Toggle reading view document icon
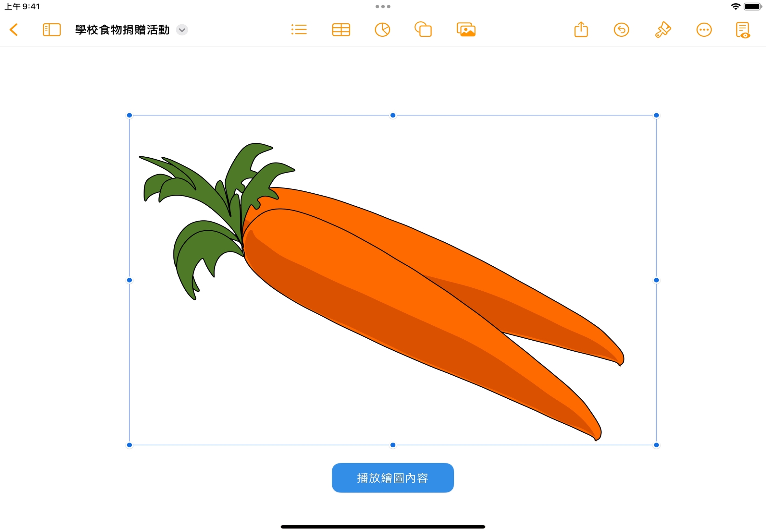 pos(743,30)
